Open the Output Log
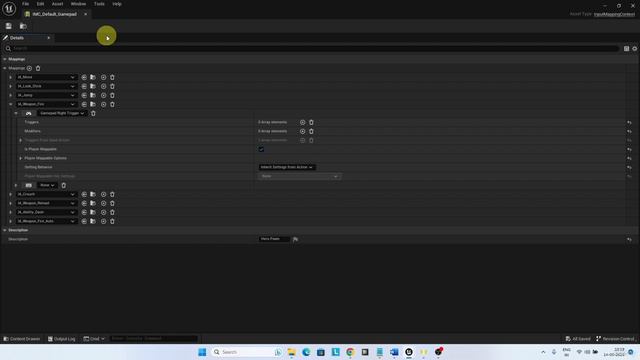The width and height of the screenshot is (640, 360). click(62, 339)
